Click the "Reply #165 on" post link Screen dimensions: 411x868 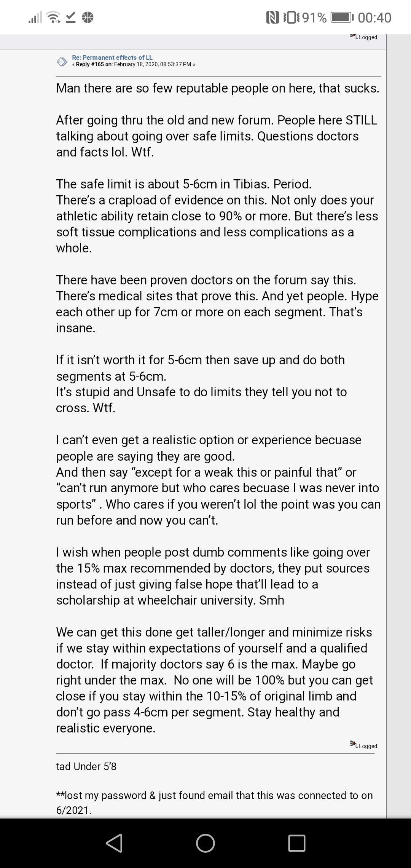tap(94, 64)
